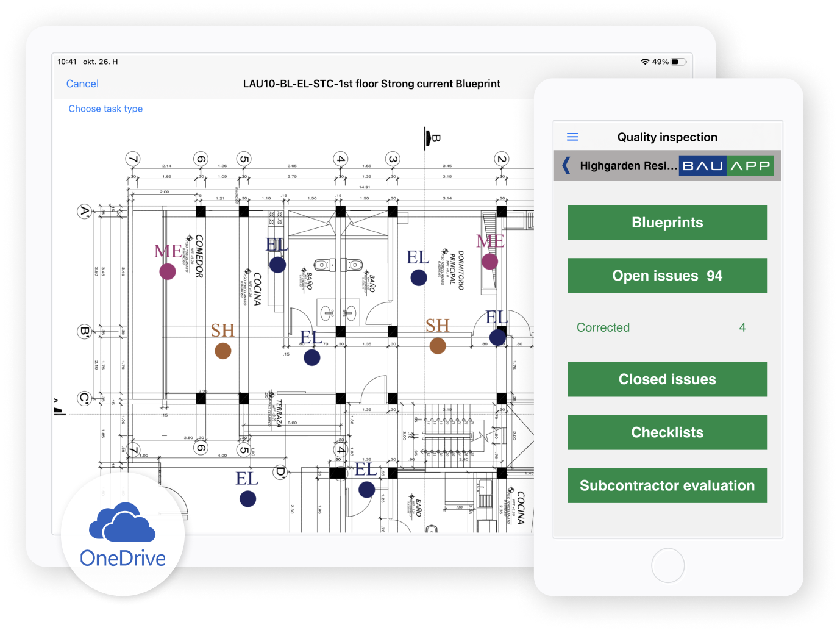Click the LAU10-BL-EL-STC blueprint title
The height and width of the screenshot is (633, 840).
[372, 84]
